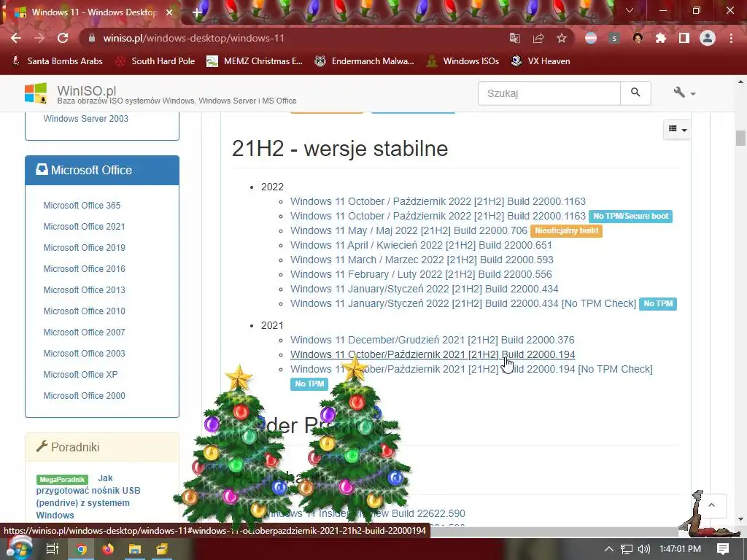This screenshot has width=747, height=560.
Task: Open Microsoft Office 2016 page
Action: 85,268
